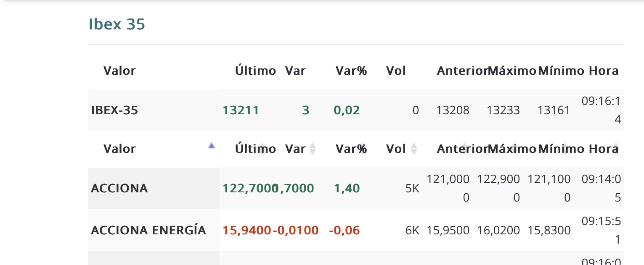
Task: Sort the stock table by Hora
Action: point(604,149)
